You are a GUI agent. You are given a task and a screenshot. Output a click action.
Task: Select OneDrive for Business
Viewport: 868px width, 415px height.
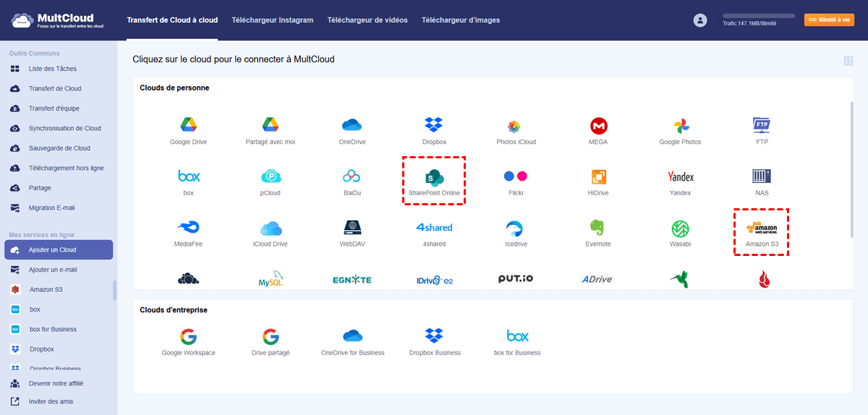coord(352,342)
